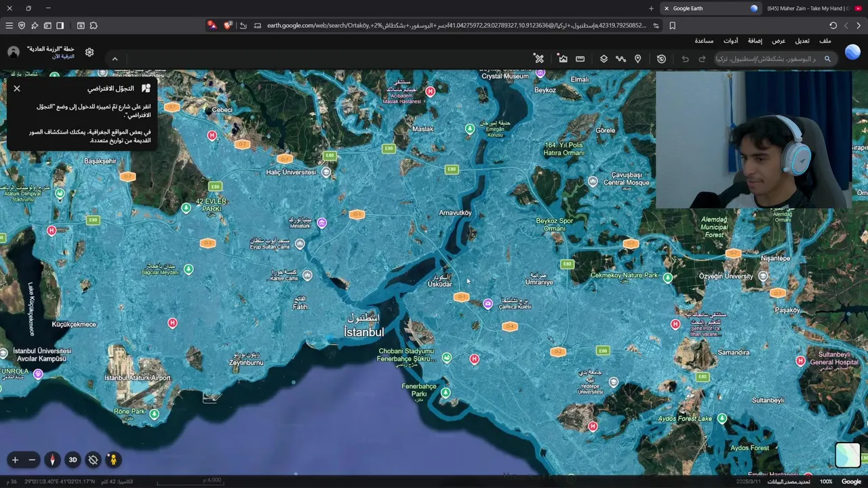Open the ملف (File) menu
The image size is (868, 488).
[825, 41]
